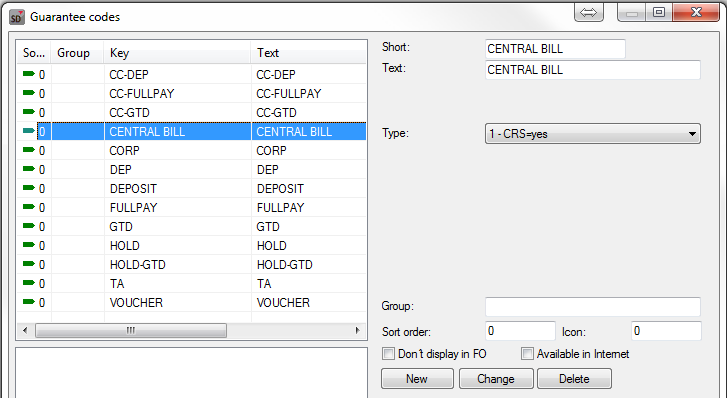Minimize the Guarantee codes window

pos(632,13)
